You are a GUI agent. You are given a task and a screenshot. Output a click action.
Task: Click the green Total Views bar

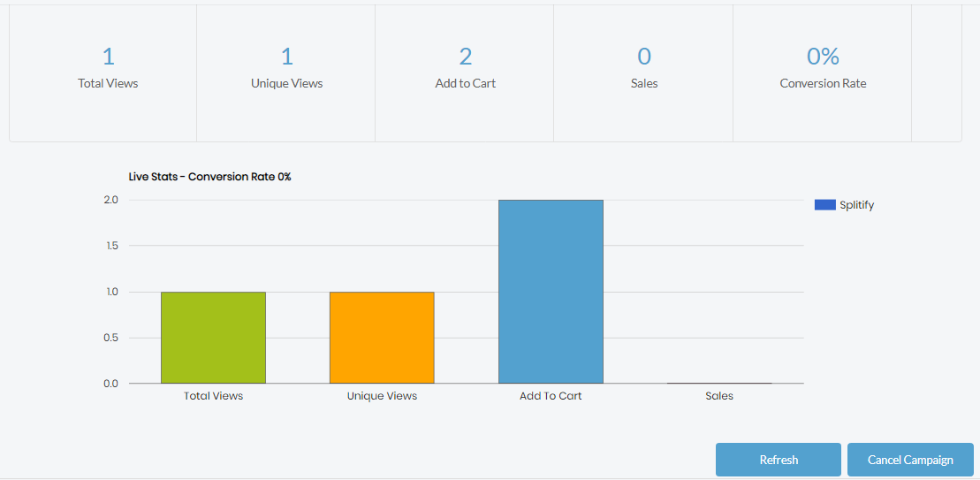[213, 338]
